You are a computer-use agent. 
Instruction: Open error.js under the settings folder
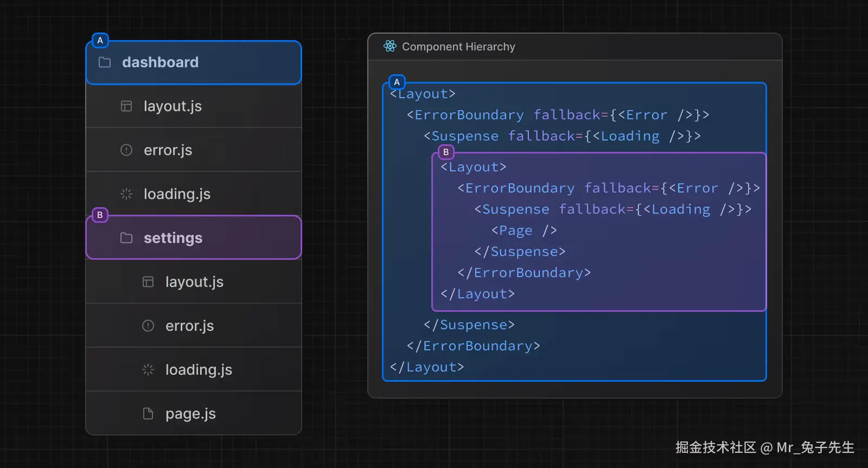(189, 326)
